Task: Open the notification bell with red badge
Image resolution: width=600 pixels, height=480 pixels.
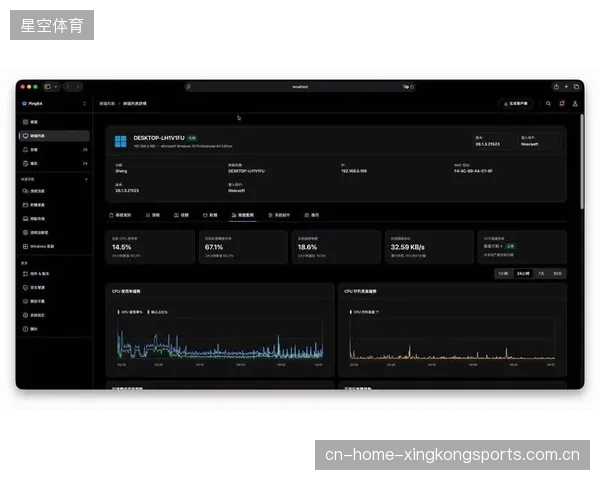Action: (x=562, y=103)
